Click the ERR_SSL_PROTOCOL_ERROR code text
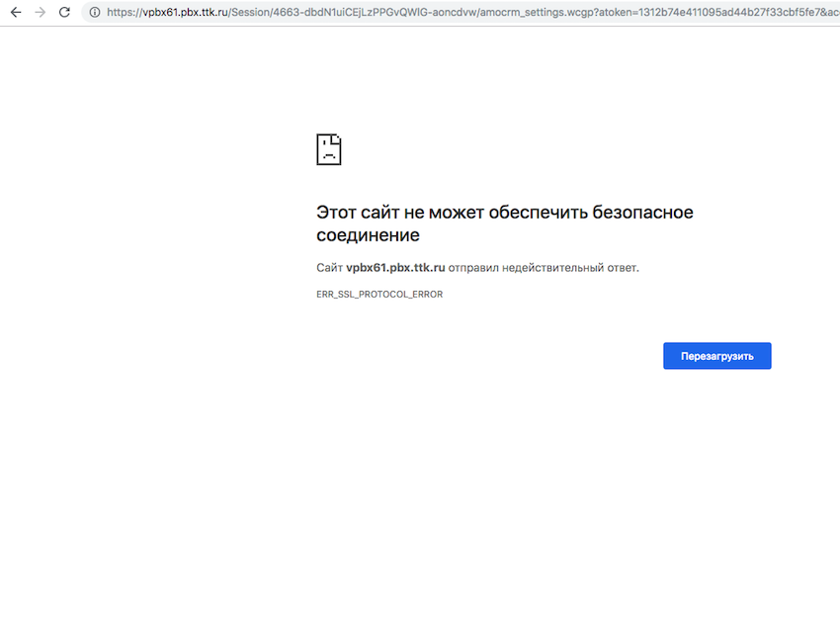Screen dimensions: 840x623 pos(379,295)
